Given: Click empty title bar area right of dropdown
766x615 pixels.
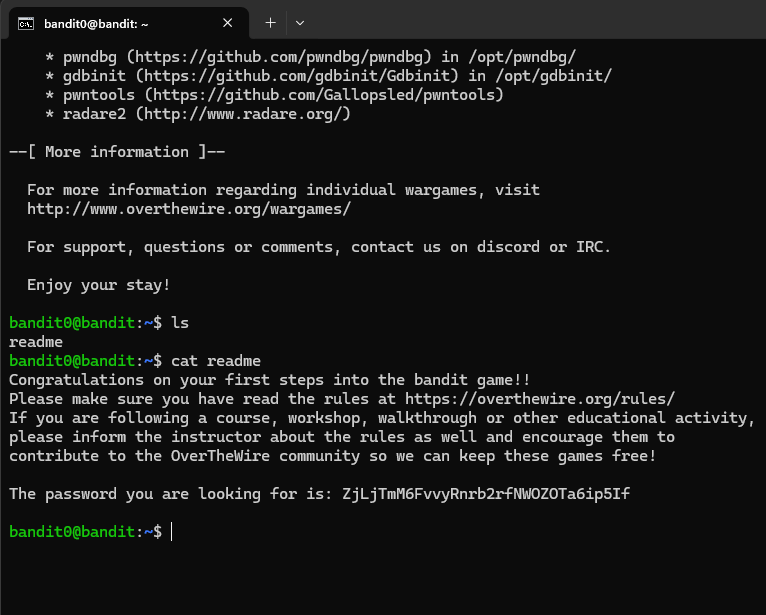Looking at the screenshot, I should [530, 22].
